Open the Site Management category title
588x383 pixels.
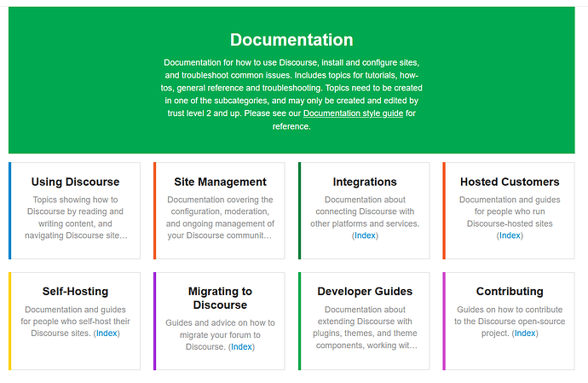[x=220, y=182]
